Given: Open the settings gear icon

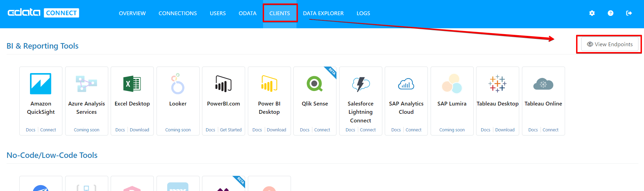Looking at the screenshot, I should coord(592,13).
